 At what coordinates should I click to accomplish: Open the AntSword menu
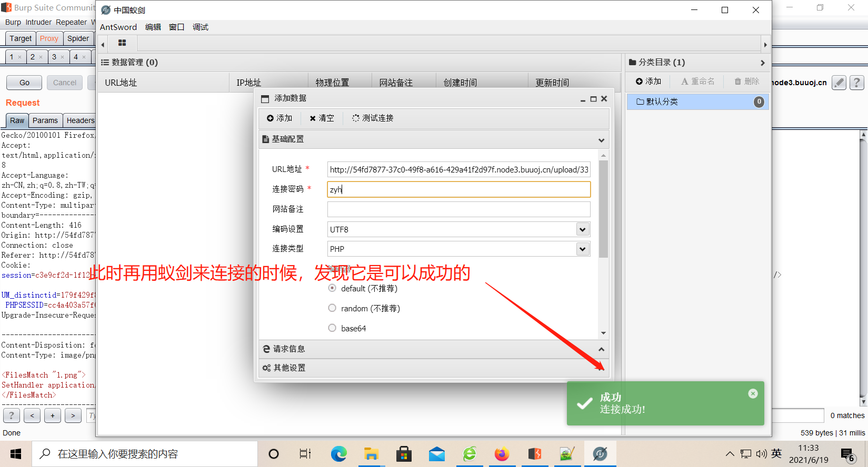pyautogui.click(x=118, y=27)
